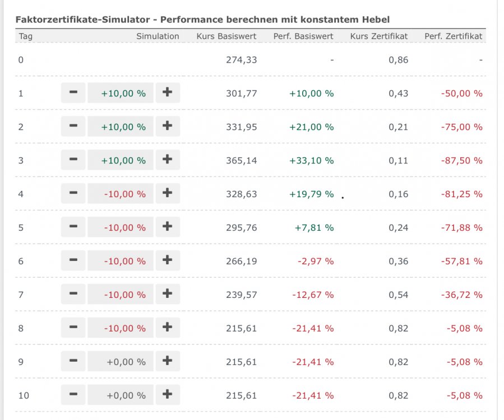
Task: Click the day 9 +0,00 % field
Action: coord(121,362)
